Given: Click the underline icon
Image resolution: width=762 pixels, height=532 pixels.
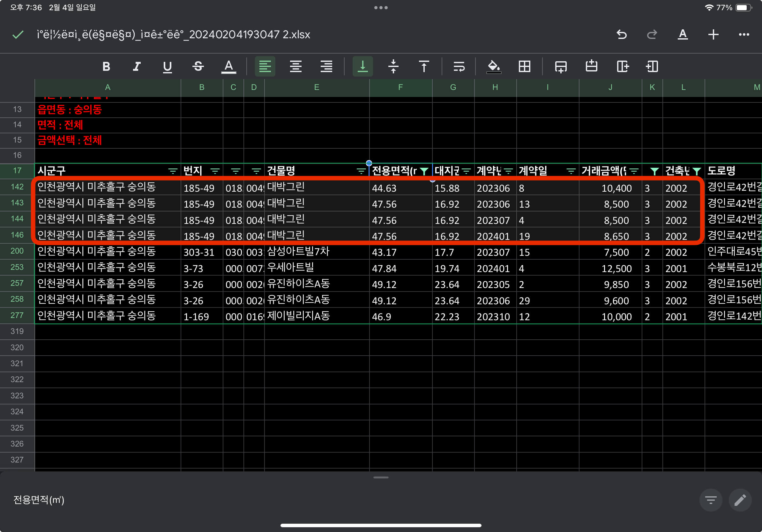Looking at the screenshot, I should coord(168,67).
